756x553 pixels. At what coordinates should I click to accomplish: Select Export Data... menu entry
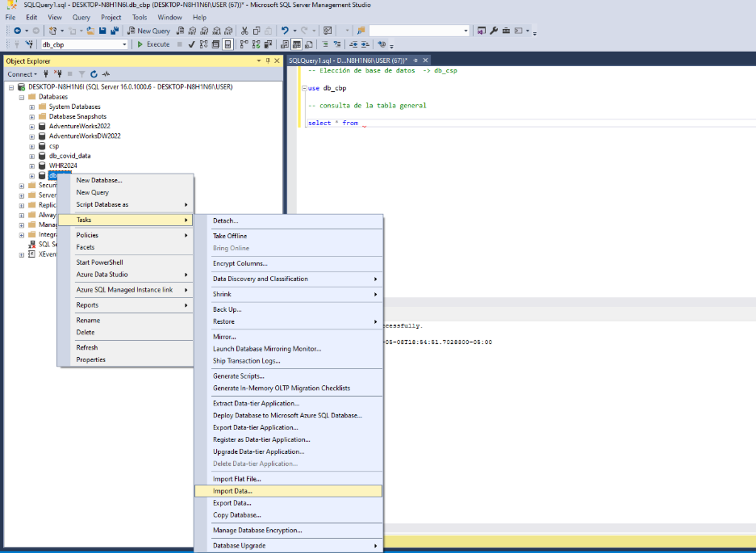pos(288,503)
